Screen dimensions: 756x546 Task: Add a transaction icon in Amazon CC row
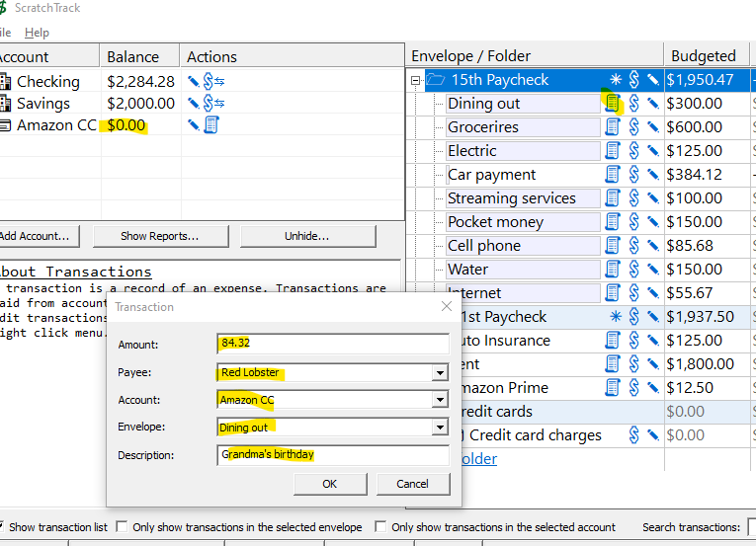pyautogui.click(x=211, y=124)
